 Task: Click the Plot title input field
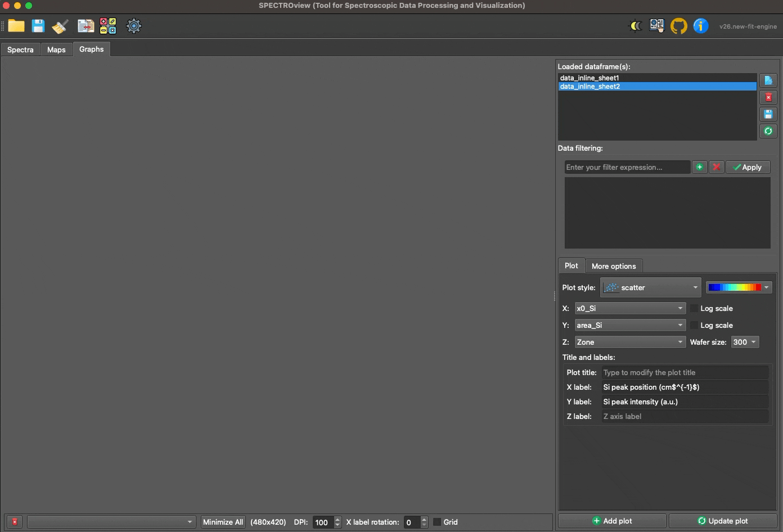point(685,372)
